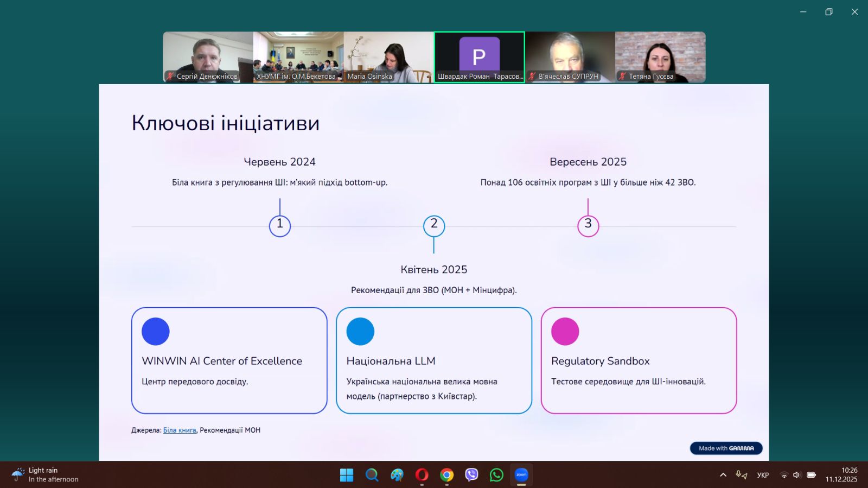Image resolution: width=868 pixels, height=488 pixels.
Task: Click the microphone location tray indicator
Action: (x=741, y=475)
